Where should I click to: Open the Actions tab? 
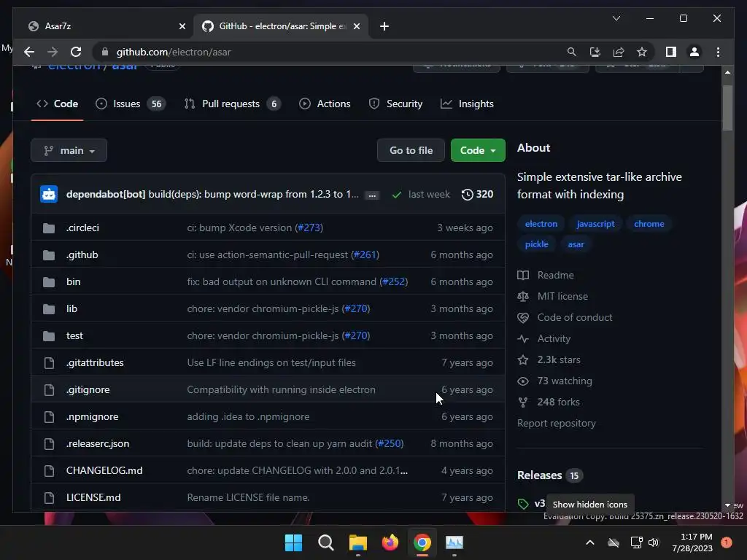coord(325,104)
